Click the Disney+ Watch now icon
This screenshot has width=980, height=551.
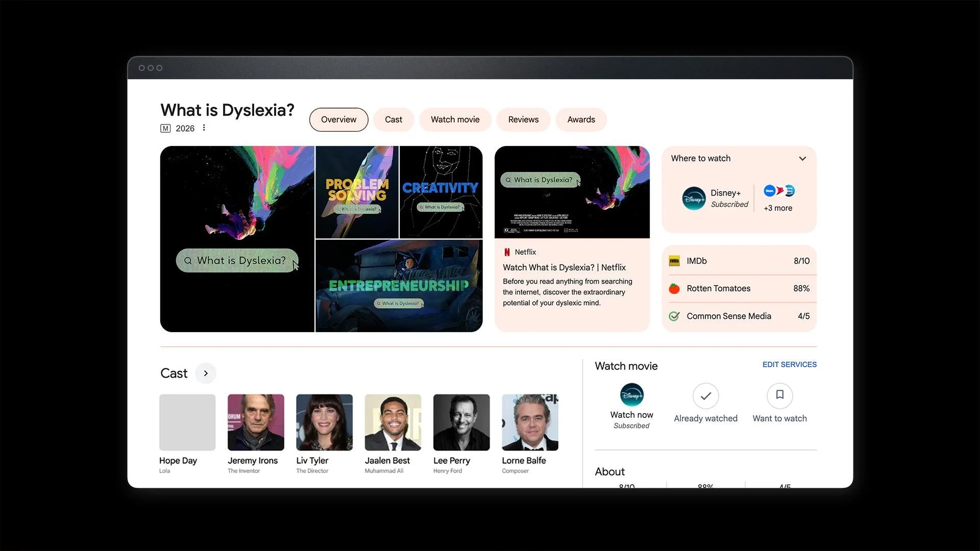coord(632,395)
